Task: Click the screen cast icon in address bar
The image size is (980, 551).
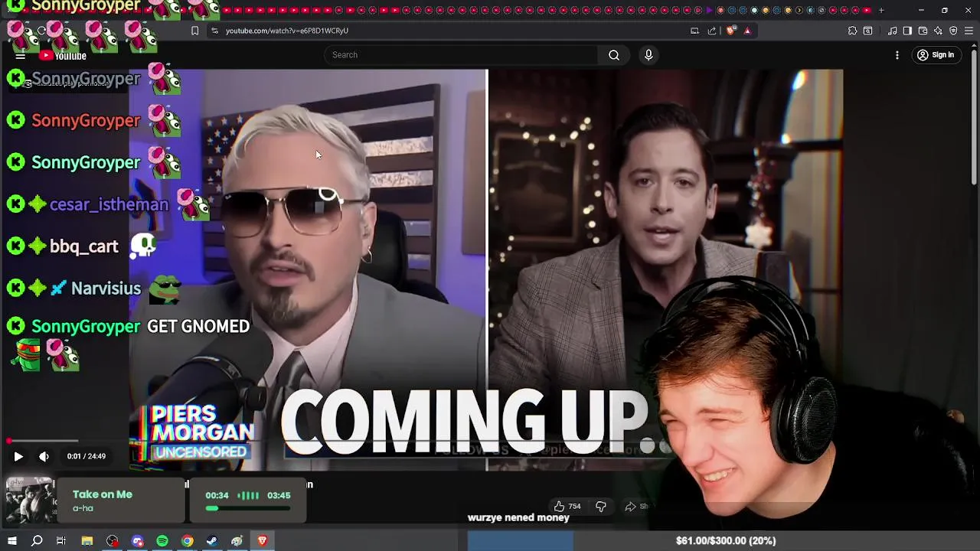Action: pyautogui.click(x=694, y=31)
